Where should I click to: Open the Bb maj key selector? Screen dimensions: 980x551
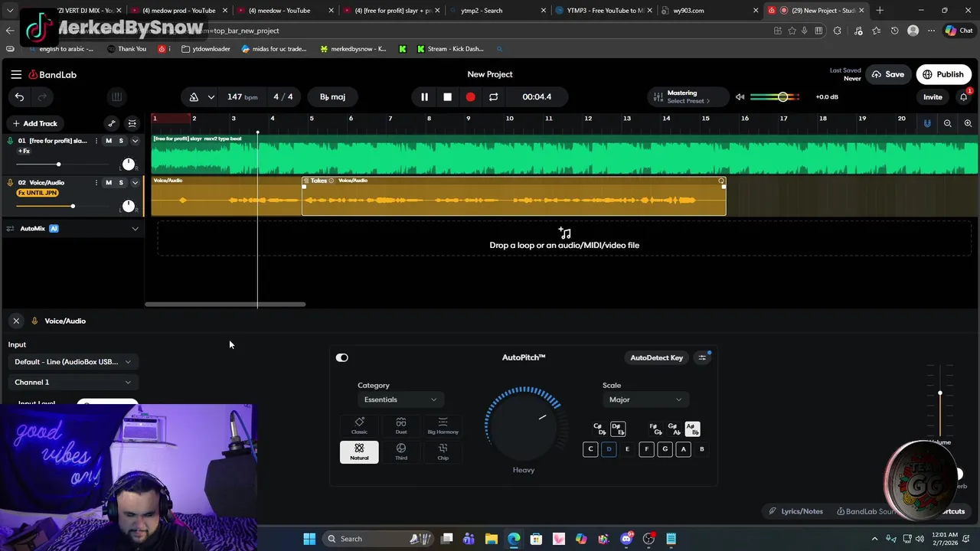(333, 97)
